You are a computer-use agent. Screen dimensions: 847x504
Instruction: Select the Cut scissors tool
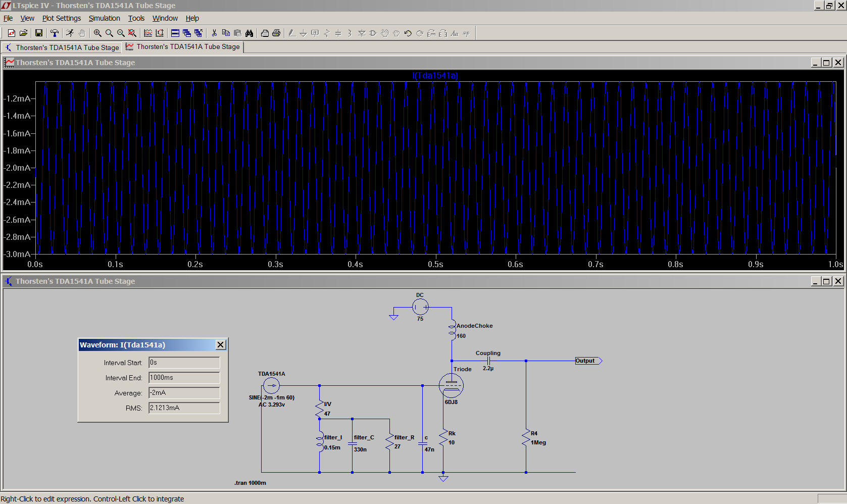click(214, 33)
